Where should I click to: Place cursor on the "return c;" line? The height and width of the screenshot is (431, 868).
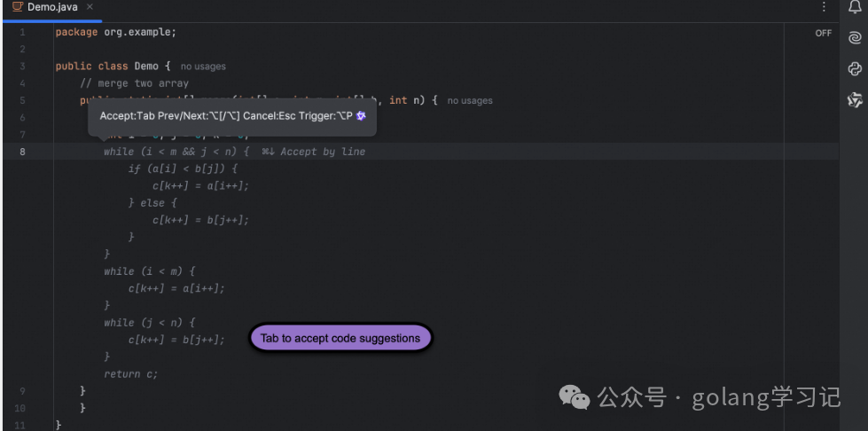pyautogui.click(x=130, y=374)
